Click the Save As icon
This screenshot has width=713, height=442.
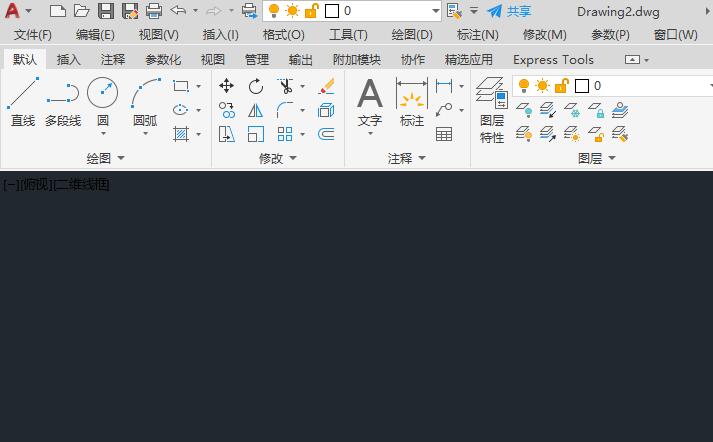[130, 10]
